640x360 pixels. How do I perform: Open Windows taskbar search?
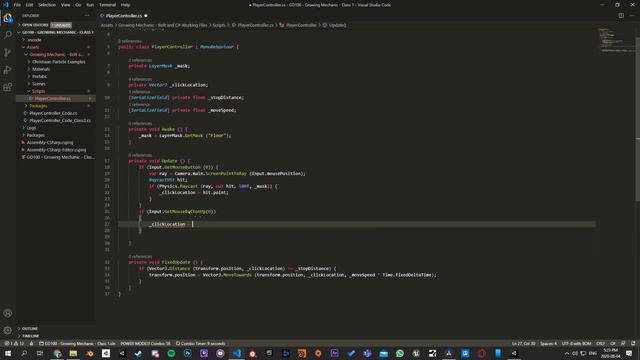(24, 353)
